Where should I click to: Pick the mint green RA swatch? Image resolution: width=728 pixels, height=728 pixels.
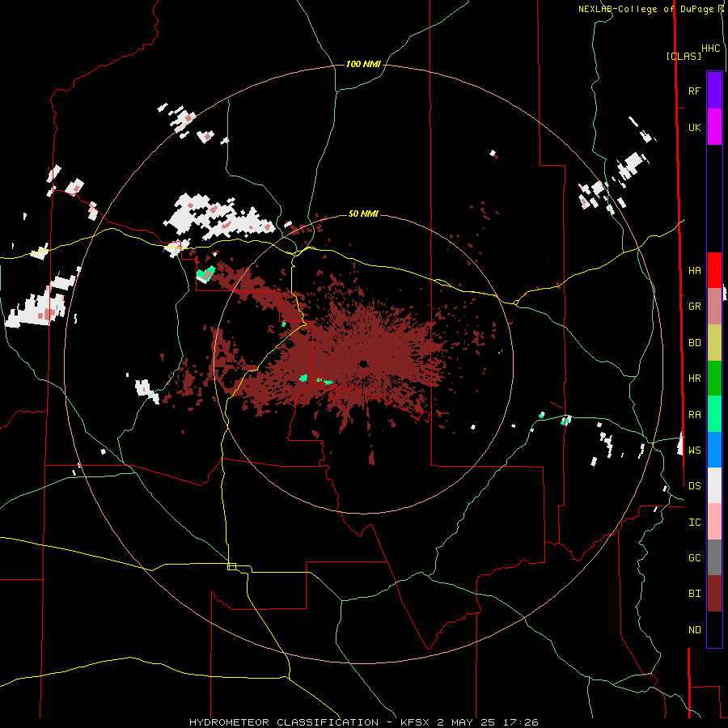tap(714, 414)
